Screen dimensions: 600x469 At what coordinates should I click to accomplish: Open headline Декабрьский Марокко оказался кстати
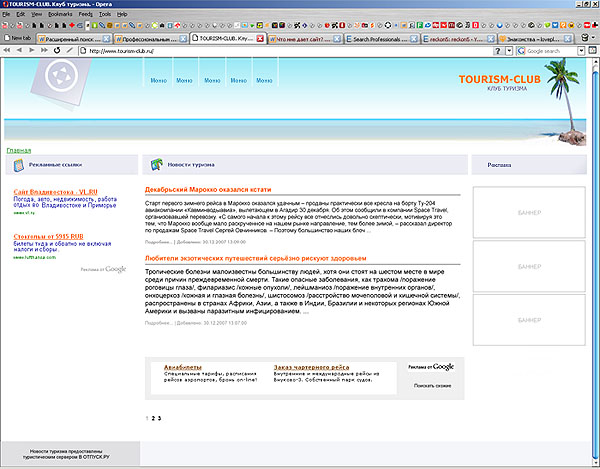(x=208, y=189)
